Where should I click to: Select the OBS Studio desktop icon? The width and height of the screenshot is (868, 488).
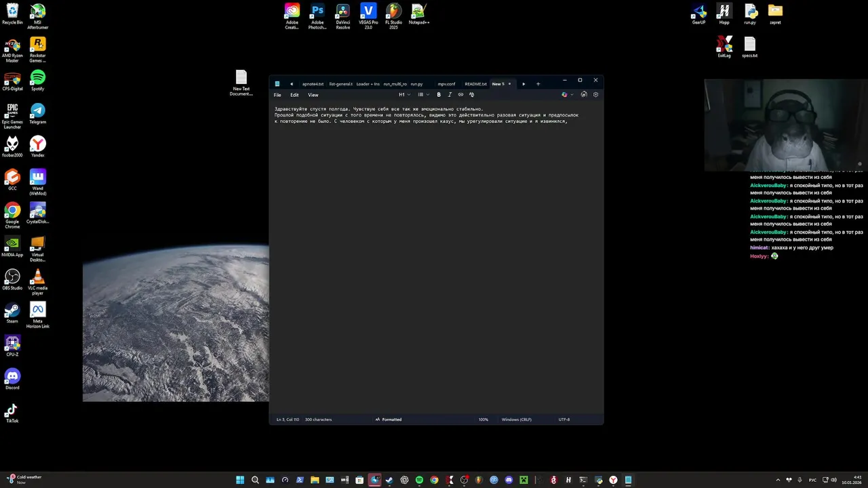12,280
